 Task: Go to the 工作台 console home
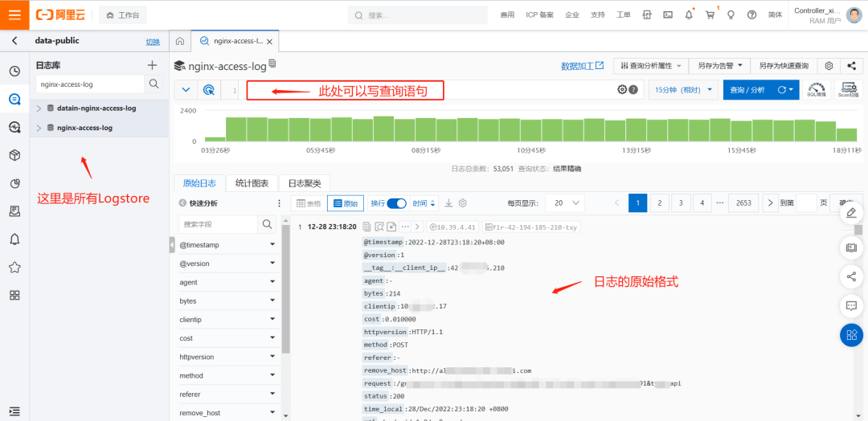click(x=123, y=15)
